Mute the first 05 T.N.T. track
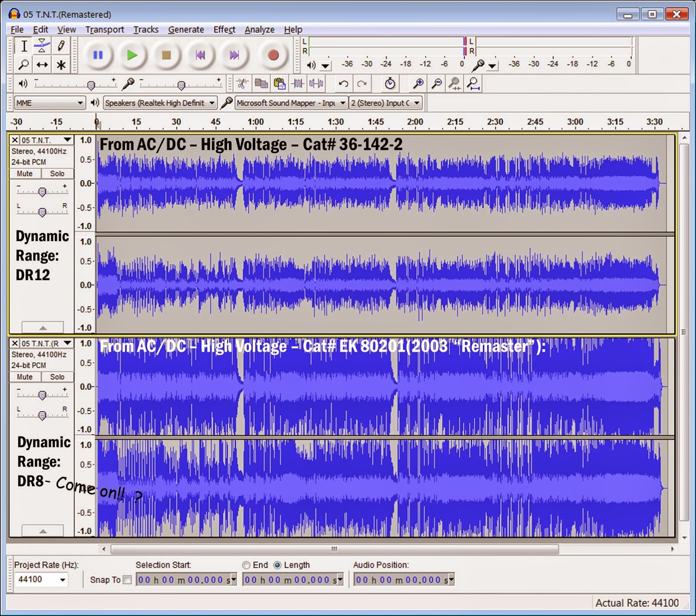 (x=25, y=173)
